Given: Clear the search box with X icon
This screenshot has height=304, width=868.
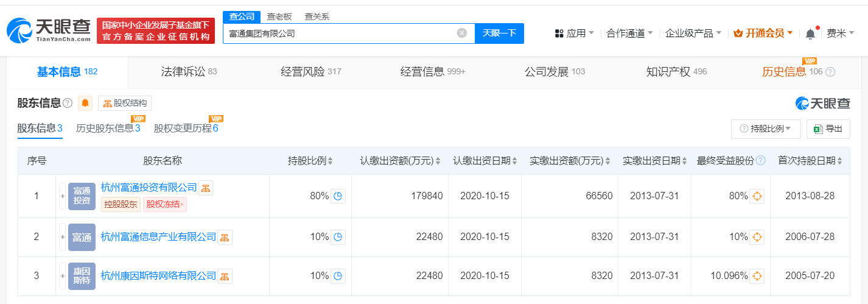Looking at the screenshot, I should (x=462, y=33).
